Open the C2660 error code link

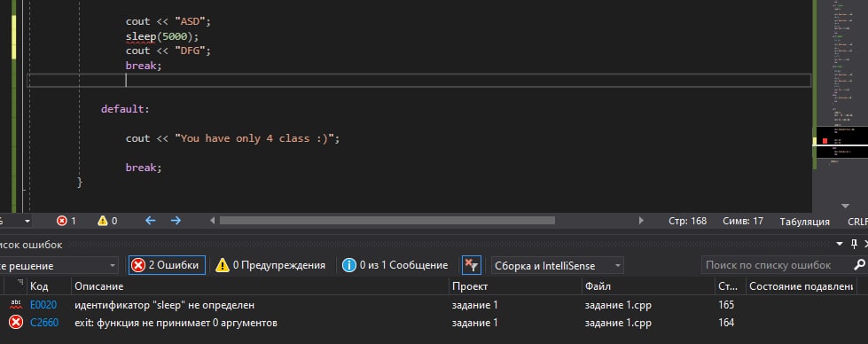pos(44,323)
